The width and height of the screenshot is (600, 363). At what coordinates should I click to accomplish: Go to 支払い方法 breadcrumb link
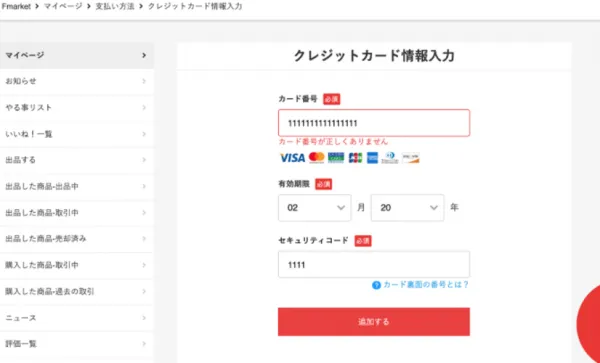(115, 6)
